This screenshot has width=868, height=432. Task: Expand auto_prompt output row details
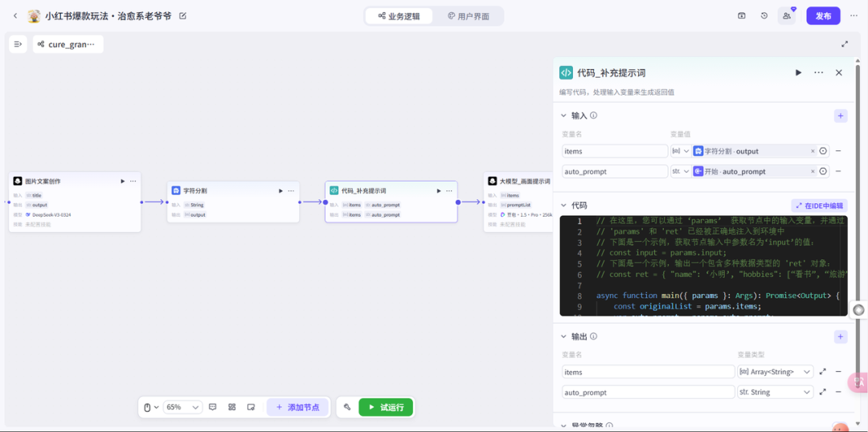pyautogui.click(x=823, y=392)
